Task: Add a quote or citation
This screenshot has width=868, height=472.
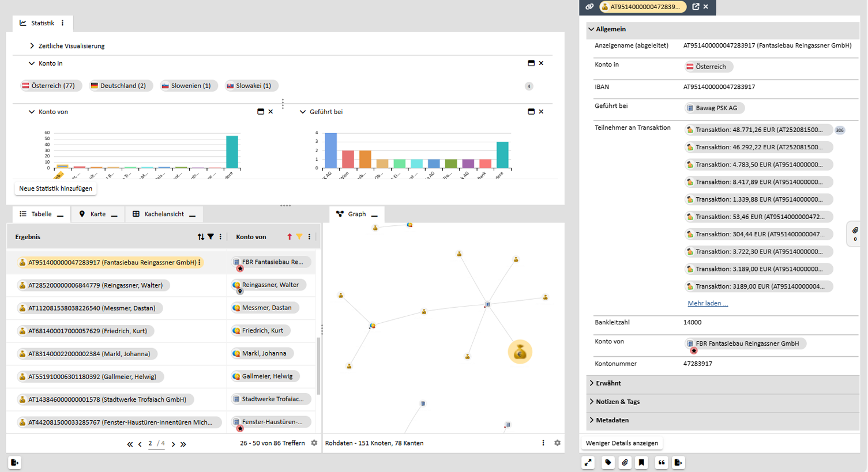Action: tap(662, 462)
